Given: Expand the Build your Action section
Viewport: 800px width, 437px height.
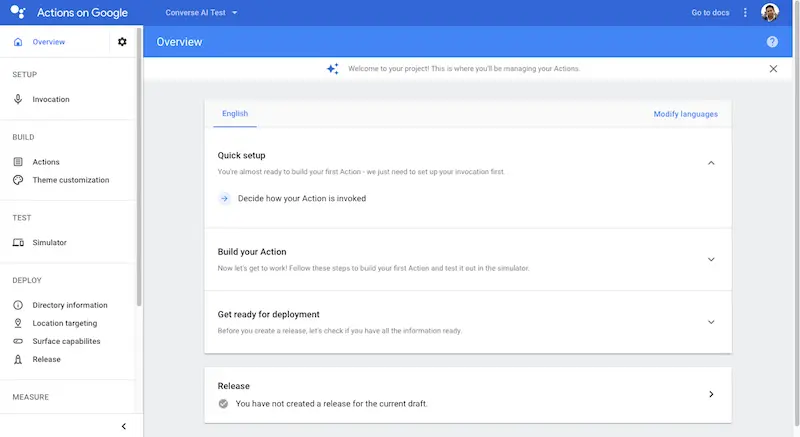Looking at the screenshot, I should [x=711, y=260].
